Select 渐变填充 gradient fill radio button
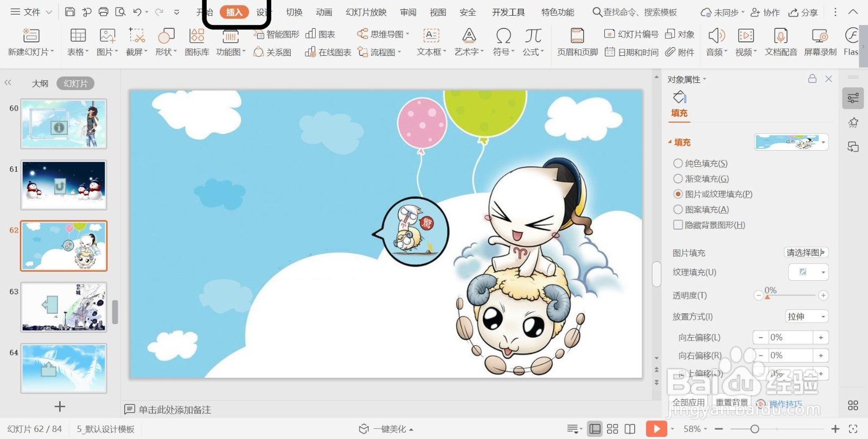The height and width of the screenshot is (439, 868). (x=678, y=178)
